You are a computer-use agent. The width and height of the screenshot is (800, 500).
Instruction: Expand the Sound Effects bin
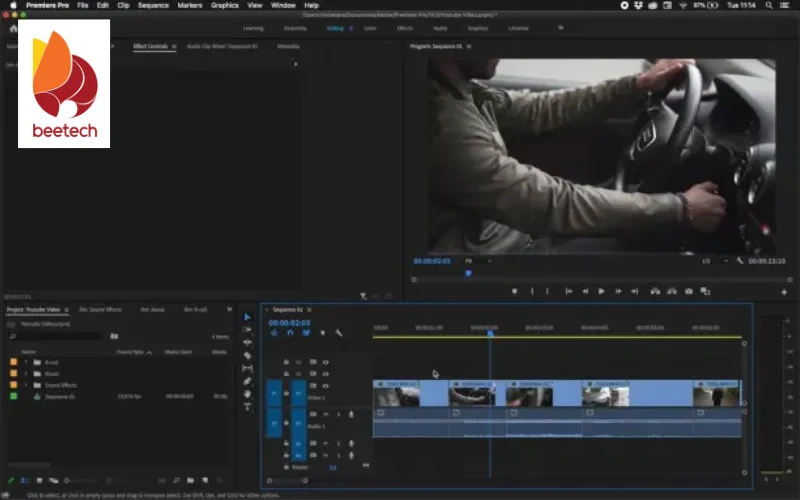click(x=26, y=385)
